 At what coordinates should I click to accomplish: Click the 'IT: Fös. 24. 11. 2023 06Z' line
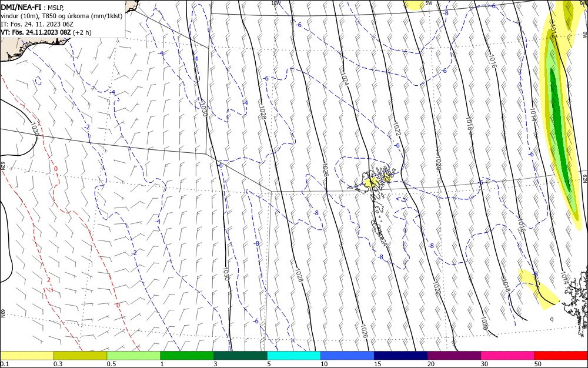37,24
